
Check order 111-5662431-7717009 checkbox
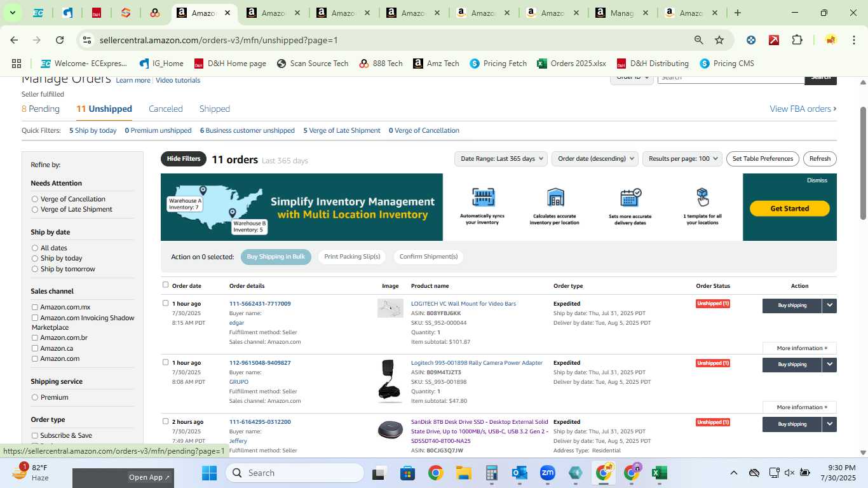(165, 303)
